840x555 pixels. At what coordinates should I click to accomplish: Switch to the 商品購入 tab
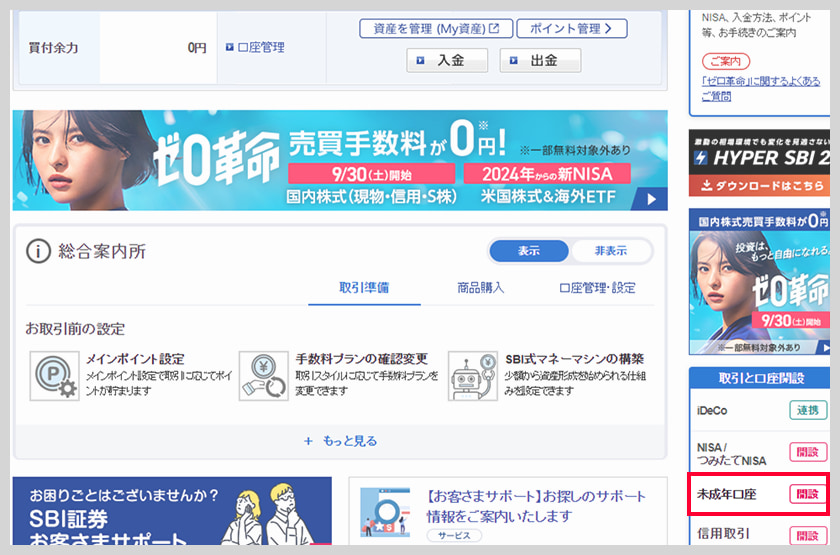coord(481,288)
